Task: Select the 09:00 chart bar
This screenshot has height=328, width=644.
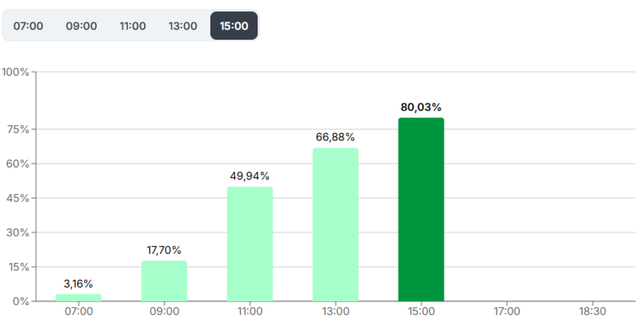Action: click(x=164, y=281)
